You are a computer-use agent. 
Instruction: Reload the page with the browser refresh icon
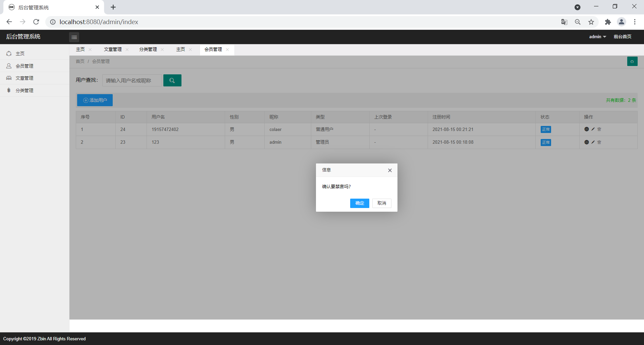[x=36, y=22]
